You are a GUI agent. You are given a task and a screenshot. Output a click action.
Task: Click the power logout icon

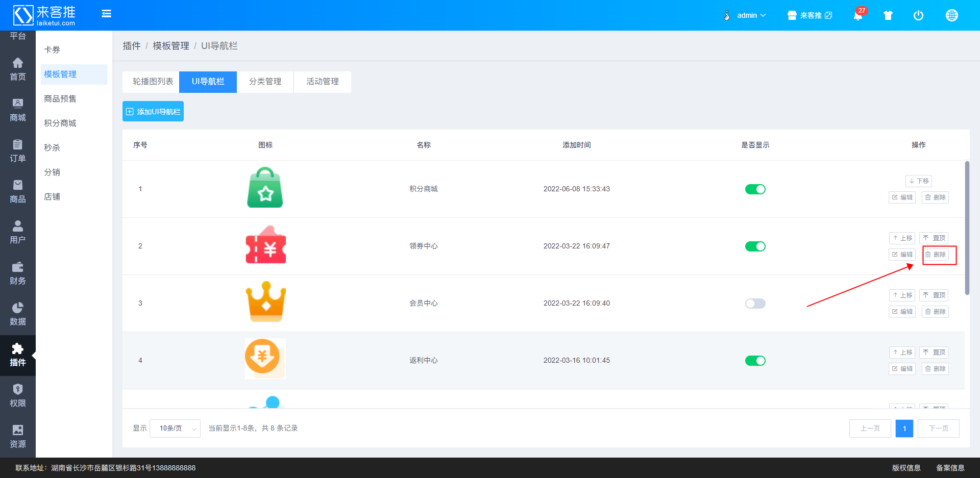pos(918,15)
